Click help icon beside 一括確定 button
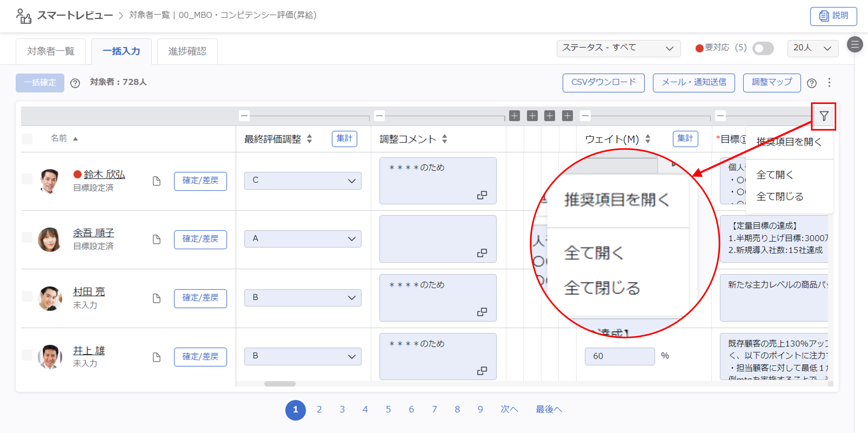This screenshot has height=433, width=868. 75,83
